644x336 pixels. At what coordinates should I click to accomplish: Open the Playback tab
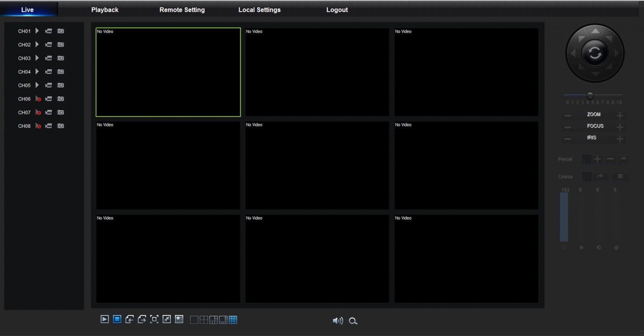point(105,10)
